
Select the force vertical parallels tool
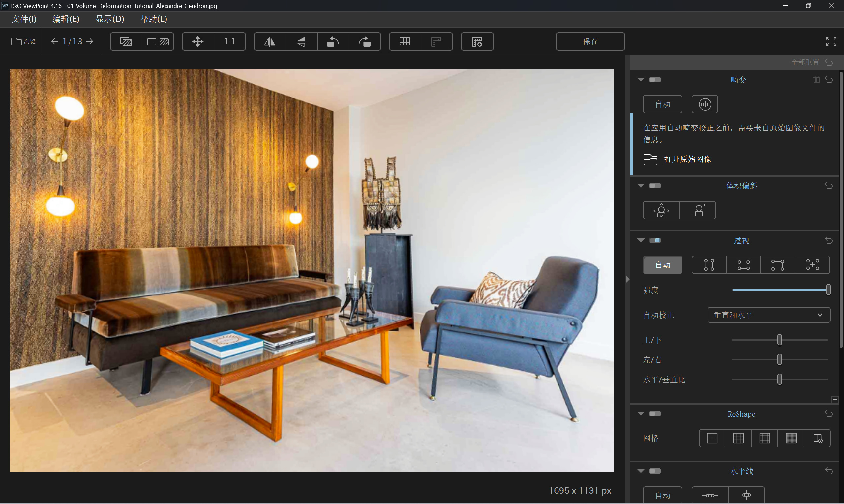point(709,265)
